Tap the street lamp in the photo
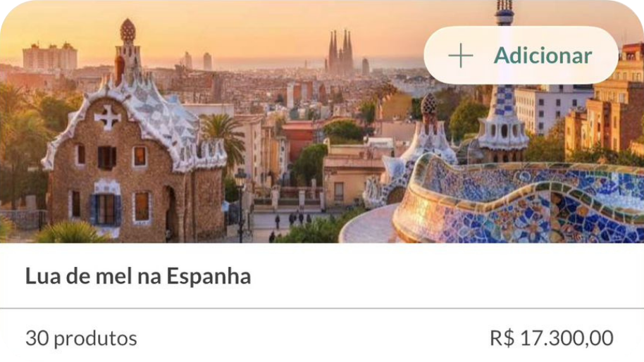The image size is (644, 362). click(x=241, y=205)
